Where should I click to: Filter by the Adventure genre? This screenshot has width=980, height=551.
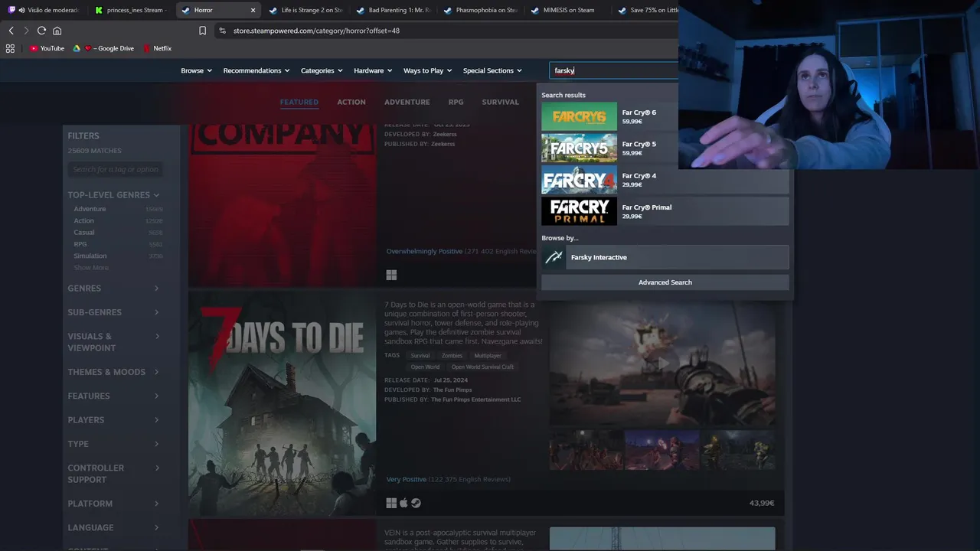(90, 209)
